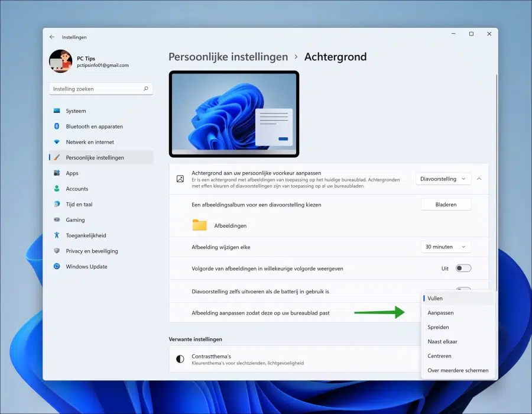Click the Bluetooth icon in sidebar

(57, 126)
